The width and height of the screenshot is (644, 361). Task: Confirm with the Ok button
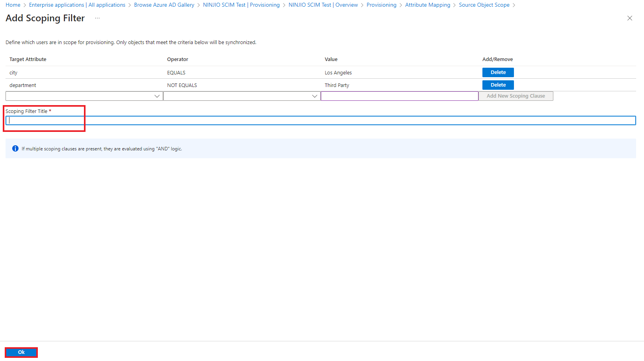point(21,352)
